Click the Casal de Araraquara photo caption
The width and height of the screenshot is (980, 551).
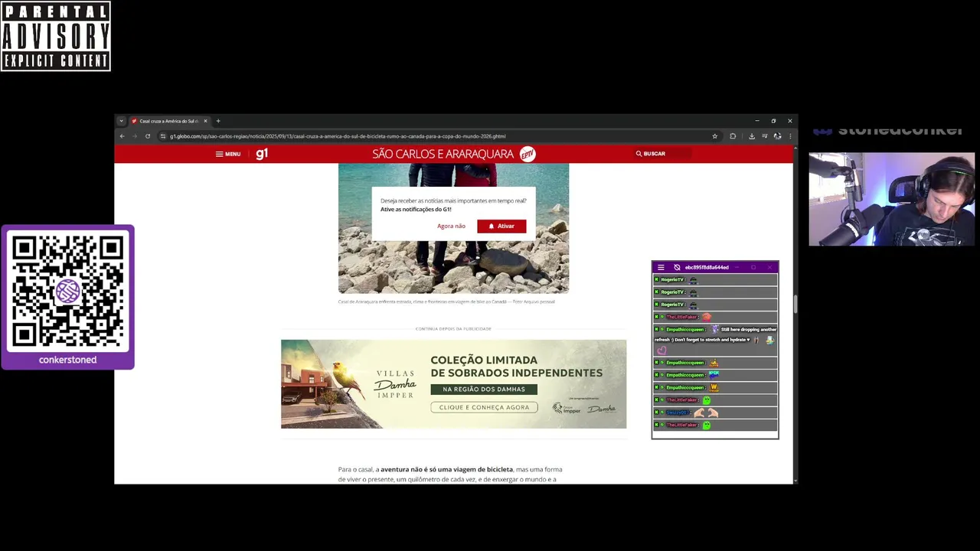click(x=446, y=302)
